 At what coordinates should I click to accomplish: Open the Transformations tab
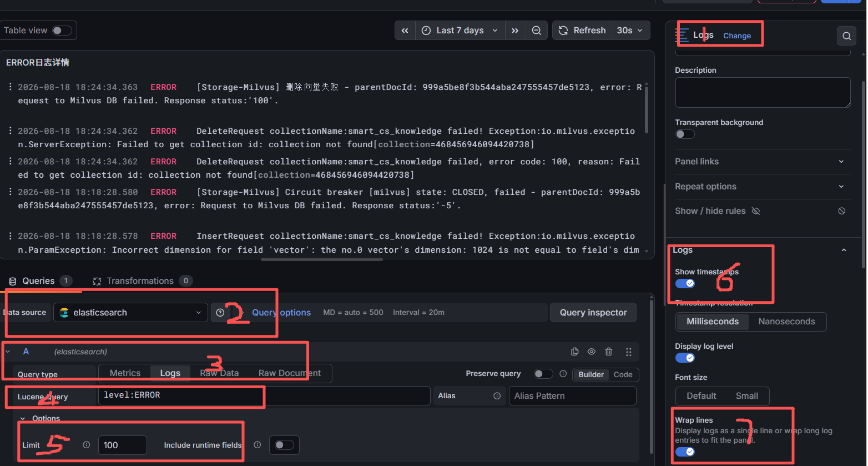(143, 281)
